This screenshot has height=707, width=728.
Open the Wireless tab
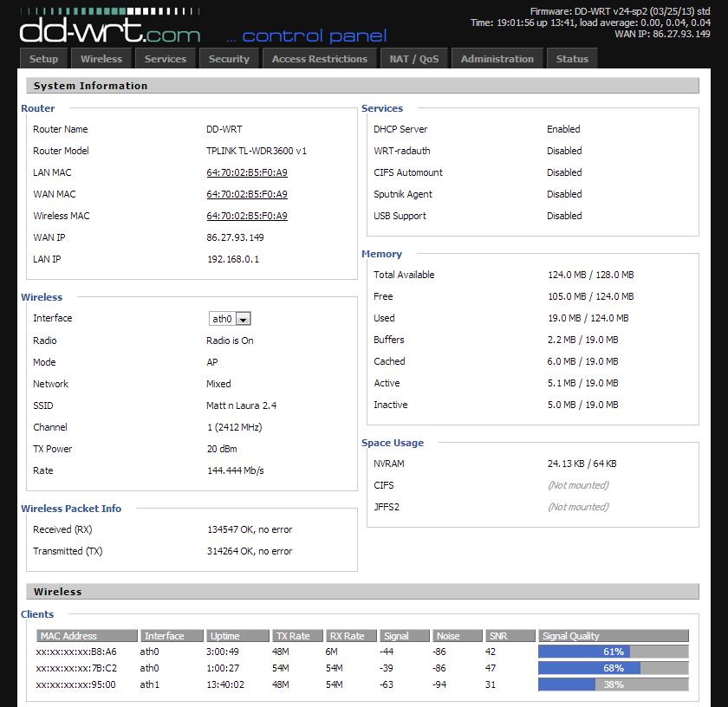pyautogui.click(x=101, y=58)
